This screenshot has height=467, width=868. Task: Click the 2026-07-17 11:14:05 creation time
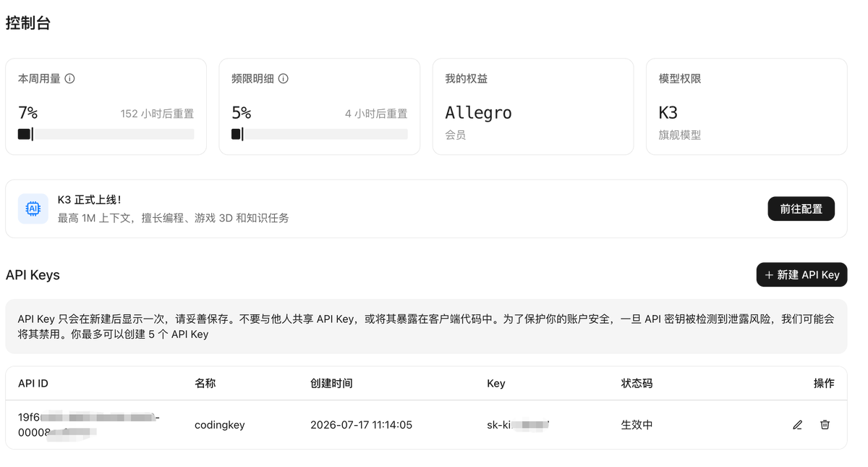[x=361, y=425]
